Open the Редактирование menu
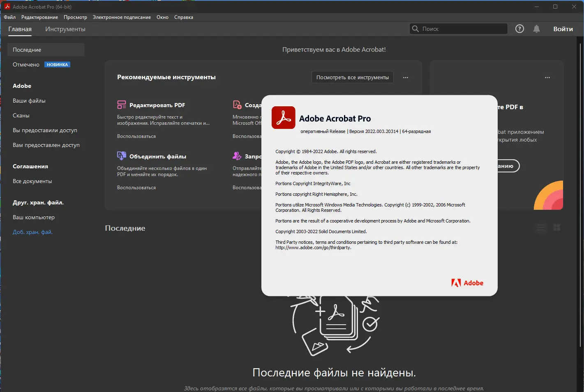584x392 pixels. pos(40,17)
